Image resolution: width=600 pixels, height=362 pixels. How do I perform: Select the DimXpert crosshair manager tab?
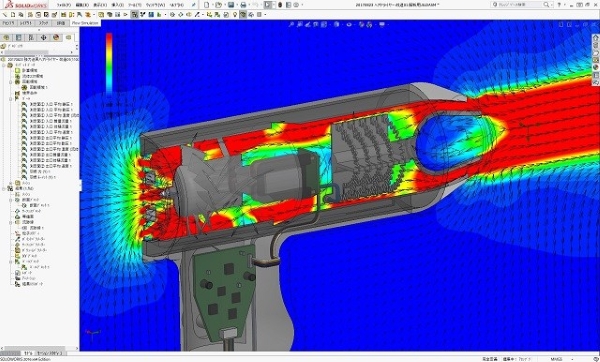pos(43,38)
